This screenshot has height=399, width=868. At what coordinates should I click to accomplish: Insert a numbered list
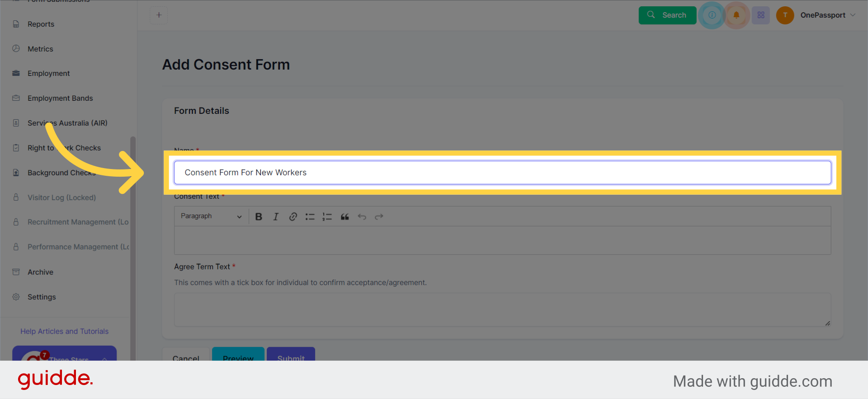click(x=327, y=216)
